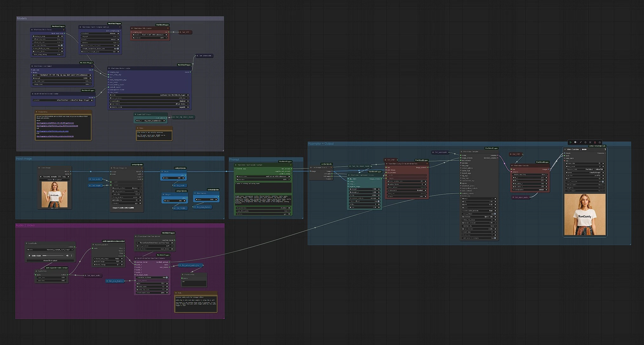This screenshot has width=644, height=345.
Task: Click the collapse icon in Video Combine toolbar
Action: [590, 142]
